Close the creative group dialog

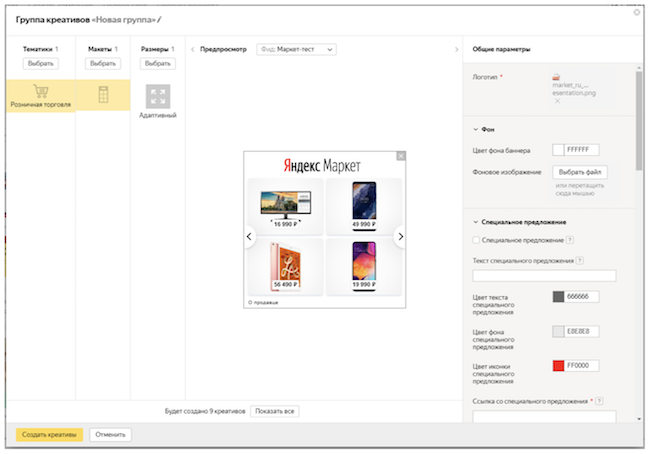coord(637,12)
